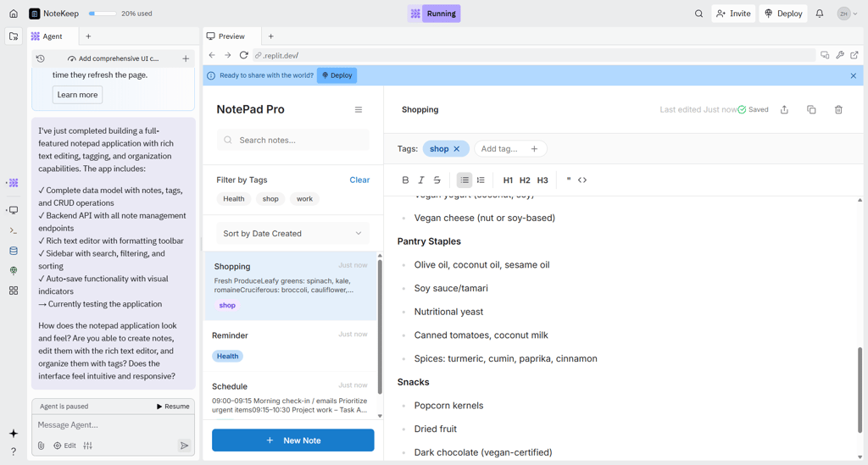
Task: Toggle the numbered list button
Action: coord(481,180)
